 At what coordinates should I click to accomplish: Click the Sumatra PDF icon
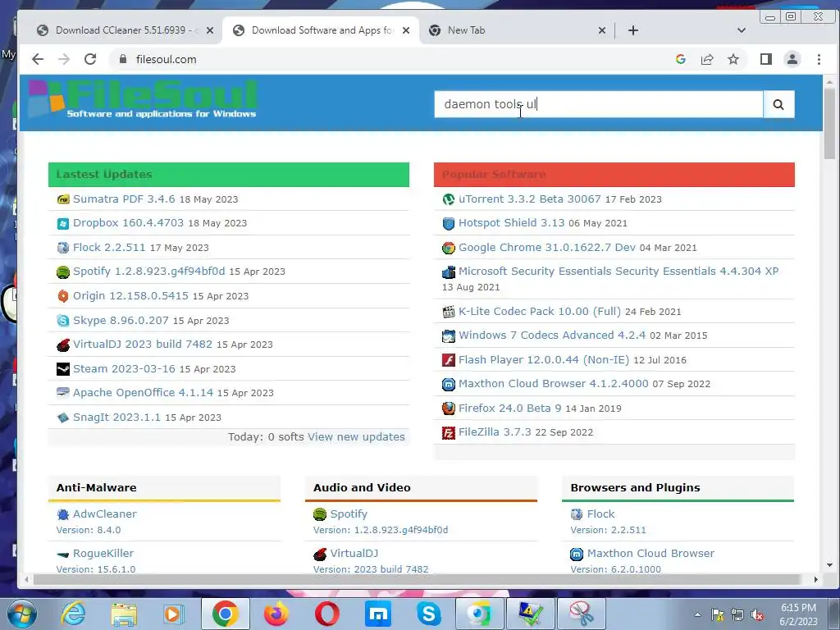[63, 199]
